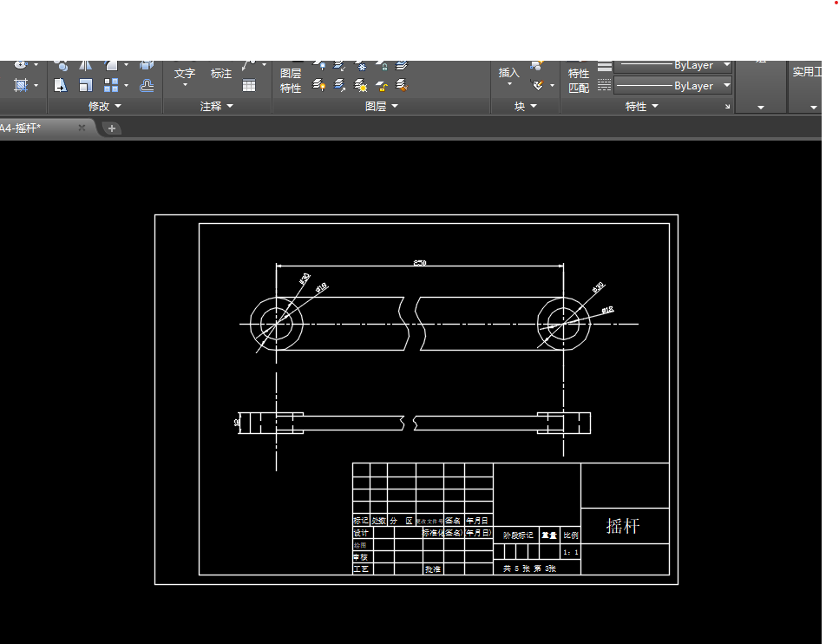Open Layer Properties (图层特性) manager

click(x=291, y=81)
